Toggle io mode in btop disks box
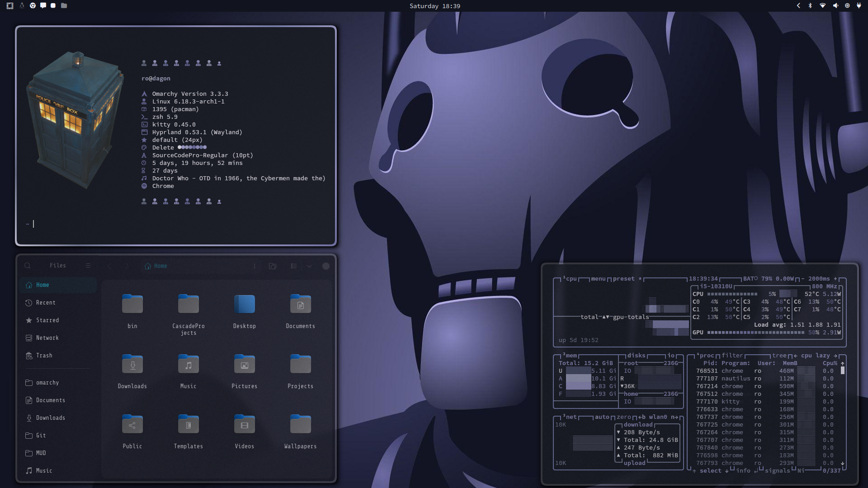Image resolution: width=868 pixels, height=488 pixels. pyautogui.click(x=671, y=356)
